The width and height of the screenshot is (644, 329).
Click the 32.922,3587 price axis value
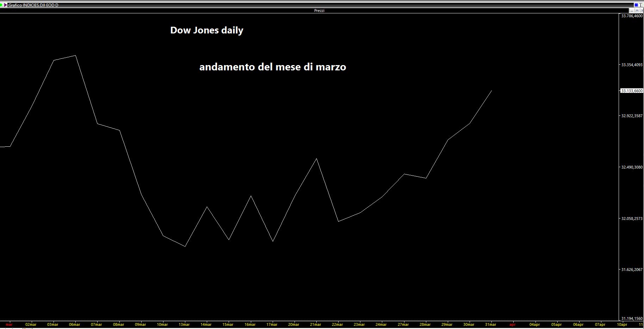[632, 116]
